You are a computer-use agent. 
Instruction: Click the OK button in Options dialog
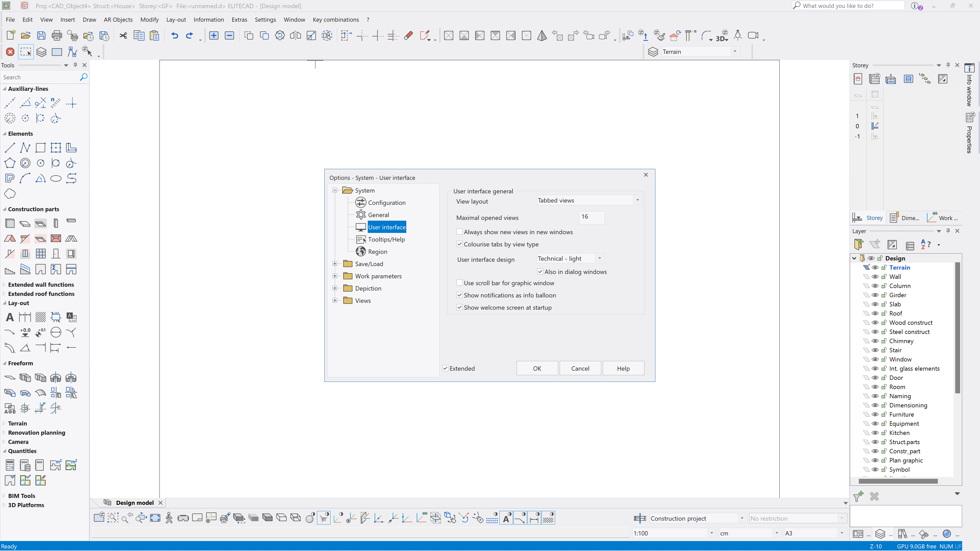click(537, 368)
